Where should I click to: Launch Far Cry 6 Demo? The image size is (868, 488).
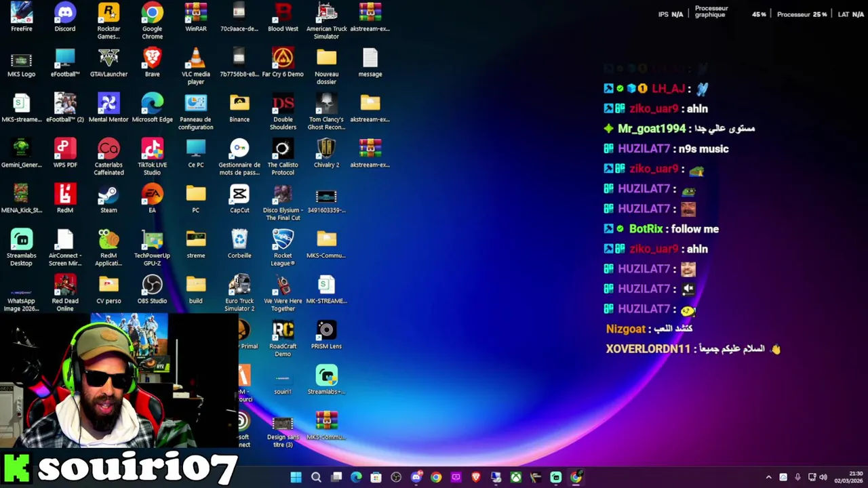tap(283, 63)
